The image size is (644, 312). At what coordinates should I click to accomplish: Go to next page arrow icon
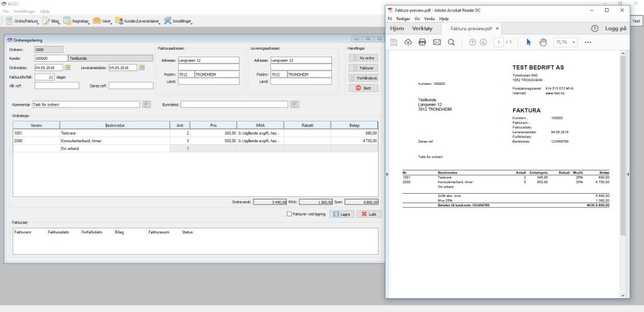tap(484, 42)
